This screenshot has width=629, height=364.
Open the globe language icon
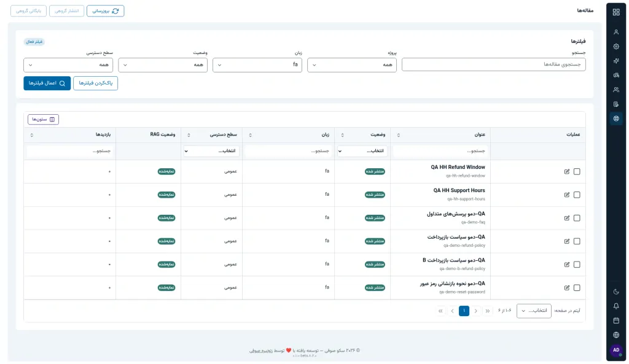point(615,335)
